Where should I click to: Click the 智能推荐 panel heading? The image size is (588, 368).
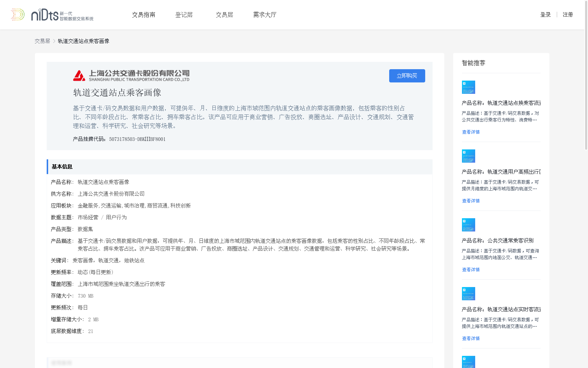click(474, 63)
